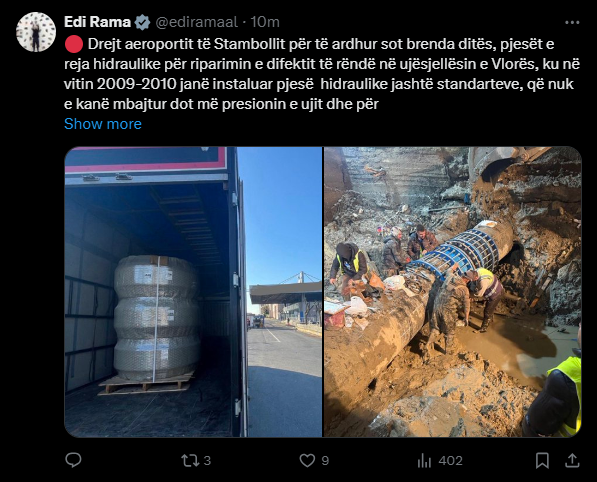View the analytics showing 402 views

[x=424, y=461]
